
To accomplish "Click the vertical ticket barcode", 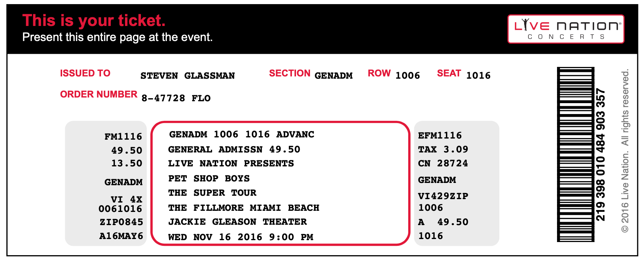I will [575, 154].
